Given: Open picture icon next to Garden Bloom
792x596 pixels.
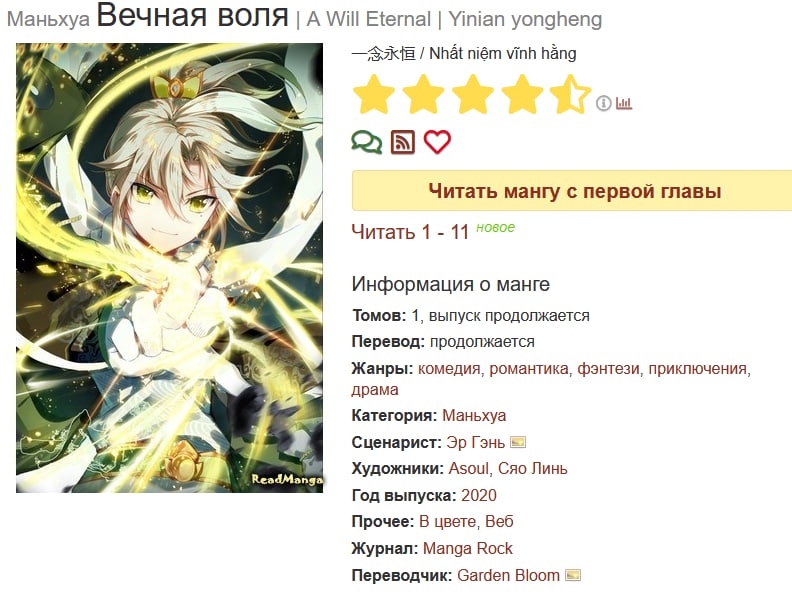Looking at the screenshot, I should (572, 575).
